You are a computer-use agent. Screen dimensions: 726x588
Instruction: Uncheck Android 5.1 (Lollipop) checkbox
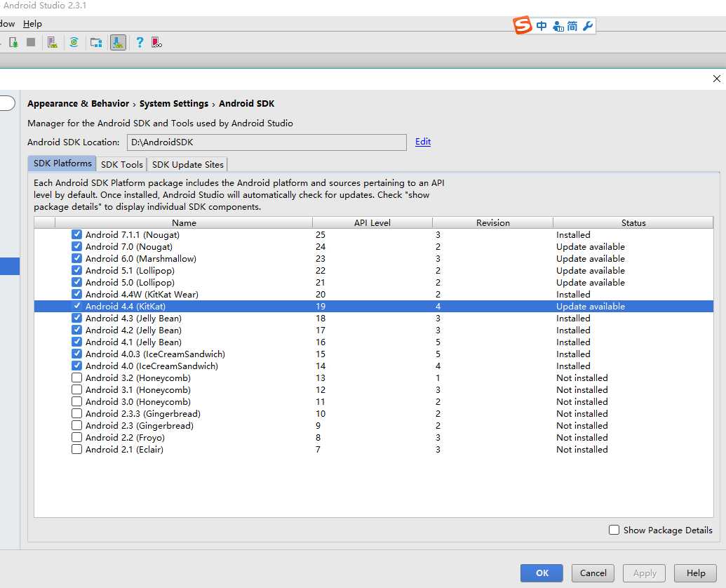(77, 270)
